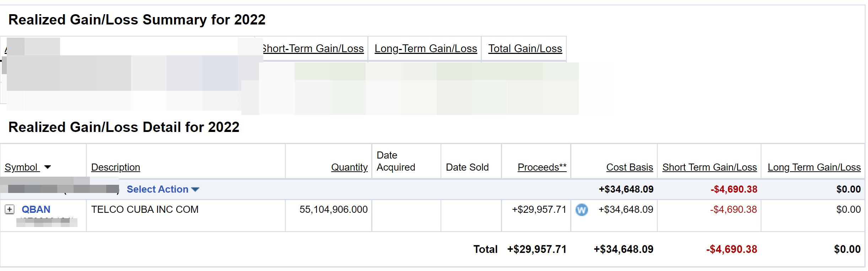Open the Select Action dropdown
Image resolution: width=868 pixels, height=271 pixels.
pos(157,189)
